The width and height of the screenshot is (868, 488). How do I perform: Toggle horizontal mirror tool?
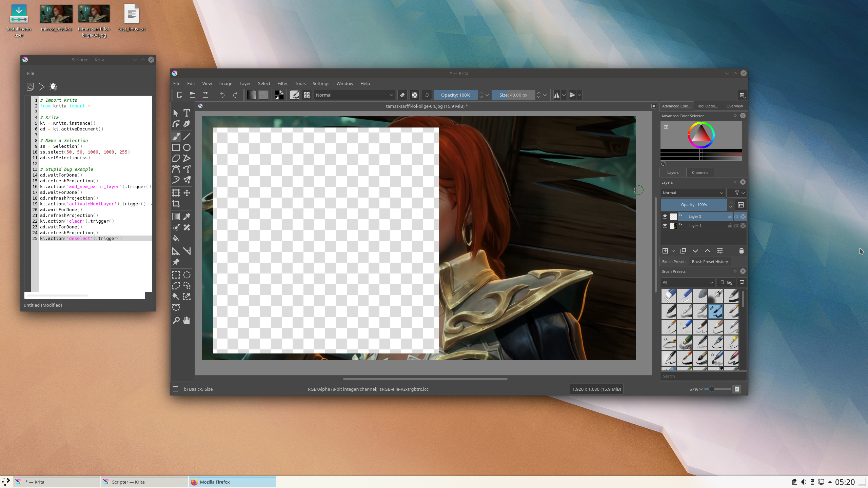(x=557, y=95)
